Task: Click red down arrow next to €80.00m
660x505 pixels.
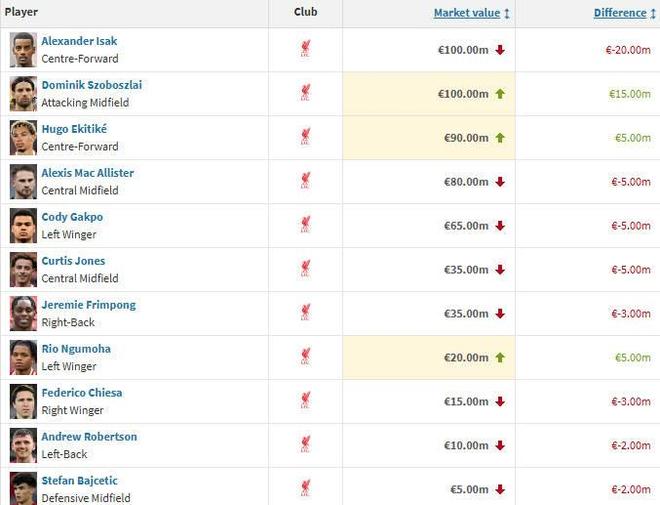Action: click(500, 182)
